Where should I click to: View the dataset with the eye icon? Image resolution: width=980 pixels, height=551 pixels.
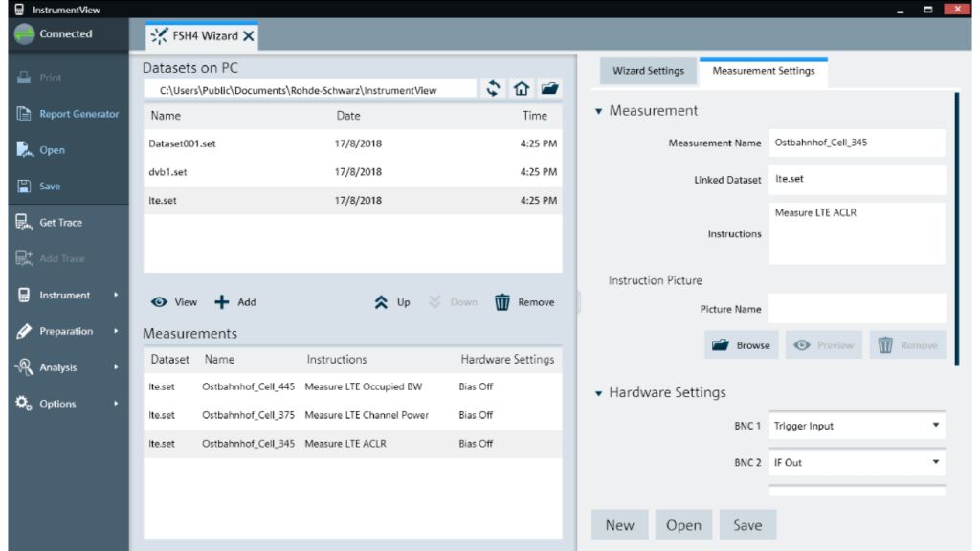(159, 302)
